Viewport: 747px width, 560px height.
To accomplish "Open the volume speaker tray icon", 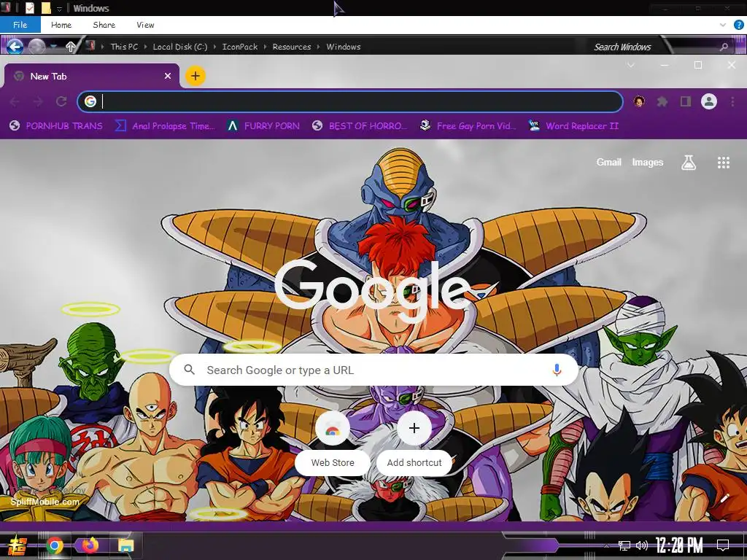I will tap(642, 545).
